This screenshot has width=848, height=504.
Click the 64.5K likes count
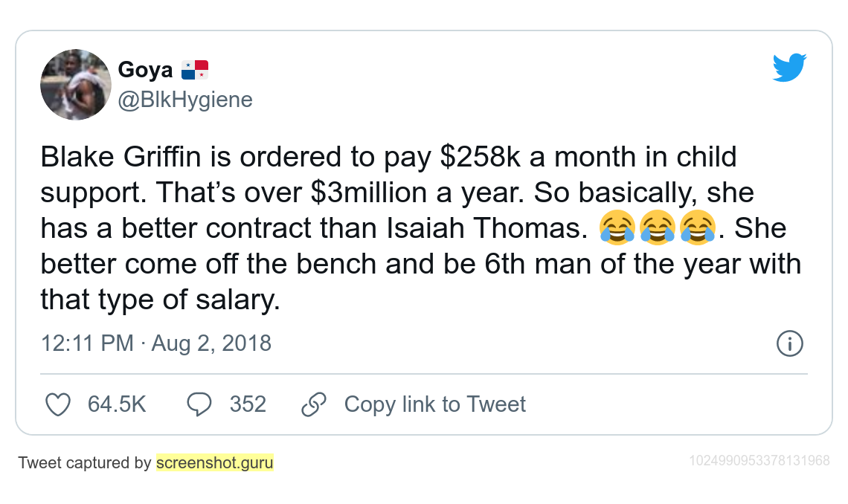click(117, 404)
